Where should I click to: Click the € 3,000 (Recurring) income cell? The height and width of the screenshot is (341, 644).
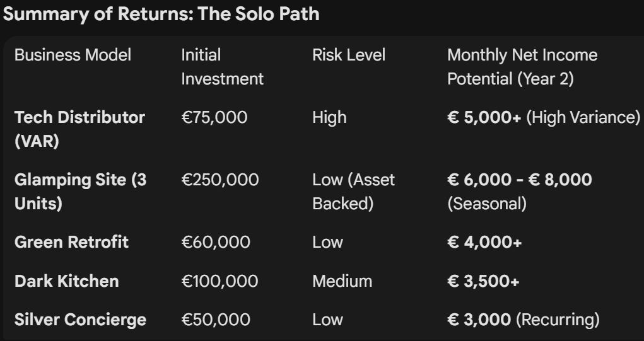pos(523,320)
